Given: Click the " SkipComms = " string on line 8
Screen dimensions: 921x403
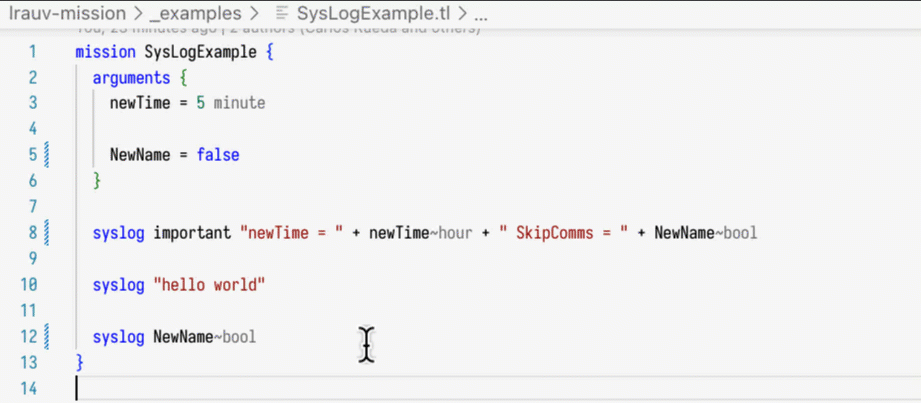Looking at the screenshot, I should pos(564,233).
